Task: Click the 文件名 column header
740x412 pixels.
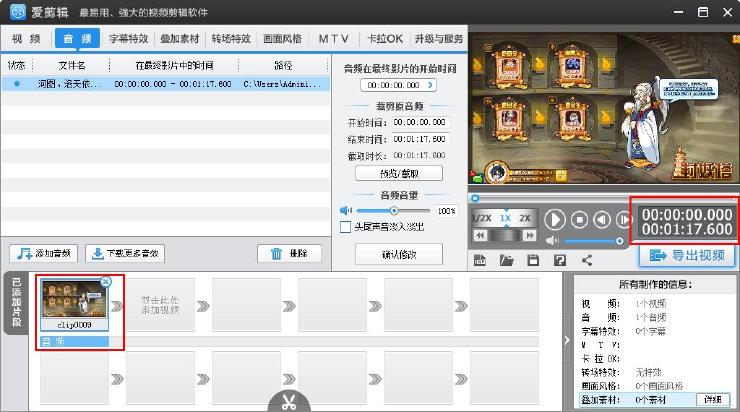Action: [71, 65]
